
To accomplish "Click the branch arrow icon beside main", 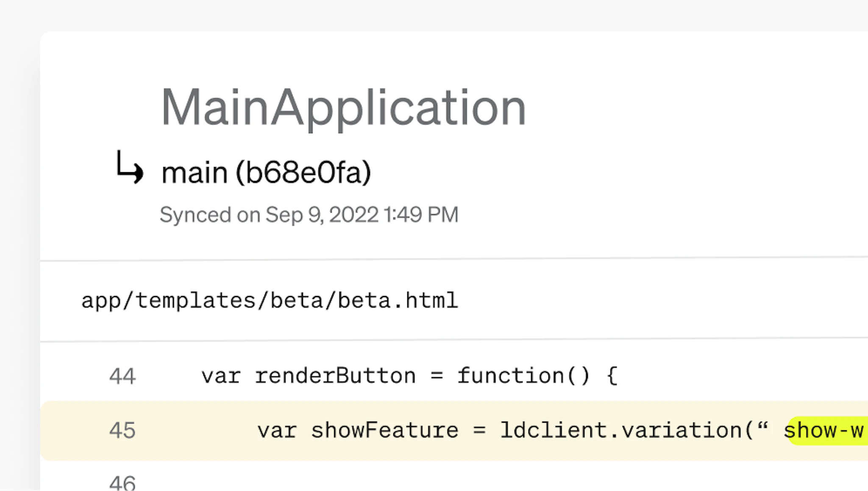I will (x=130, y=168).
